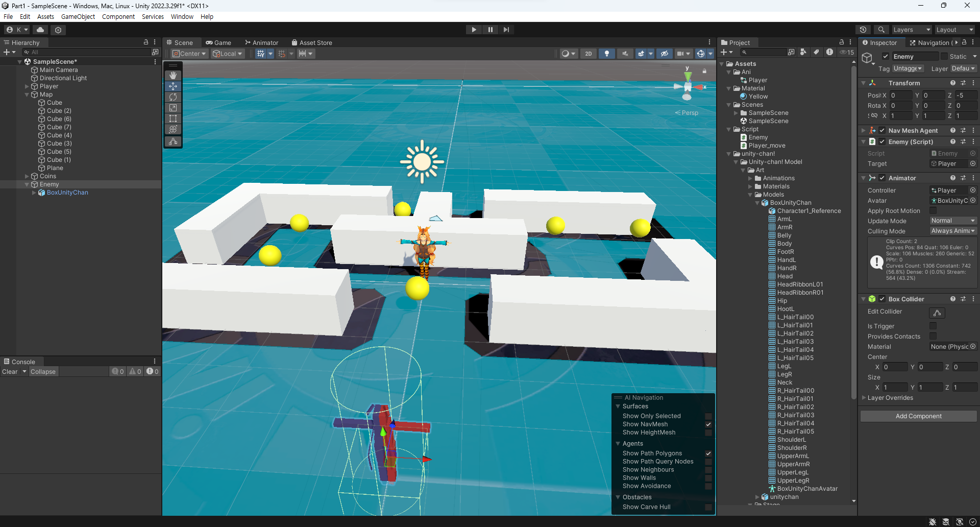Select the Rect tool
Viewport: 980px width, 527px height.
[173, 118]
